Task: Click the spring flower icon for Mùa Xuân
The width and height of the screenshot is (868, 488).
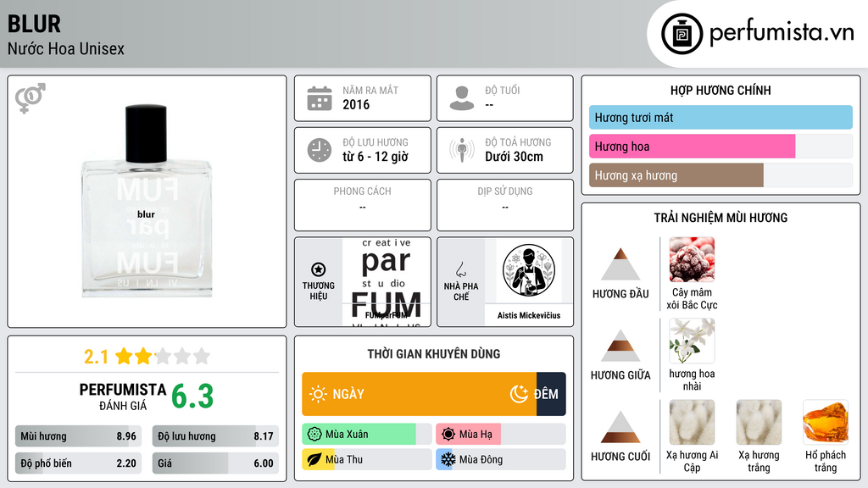Action: [314, 435]
